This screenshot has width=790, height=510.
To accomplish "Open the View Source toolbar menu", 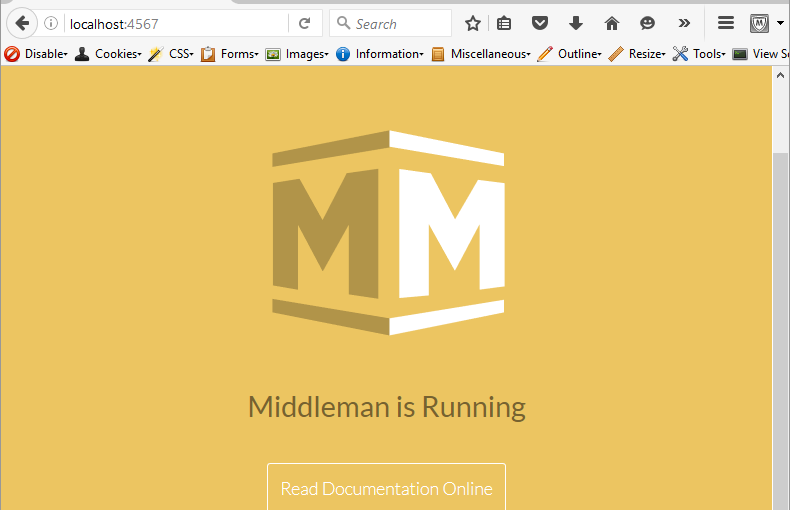I will click(760, 54).
